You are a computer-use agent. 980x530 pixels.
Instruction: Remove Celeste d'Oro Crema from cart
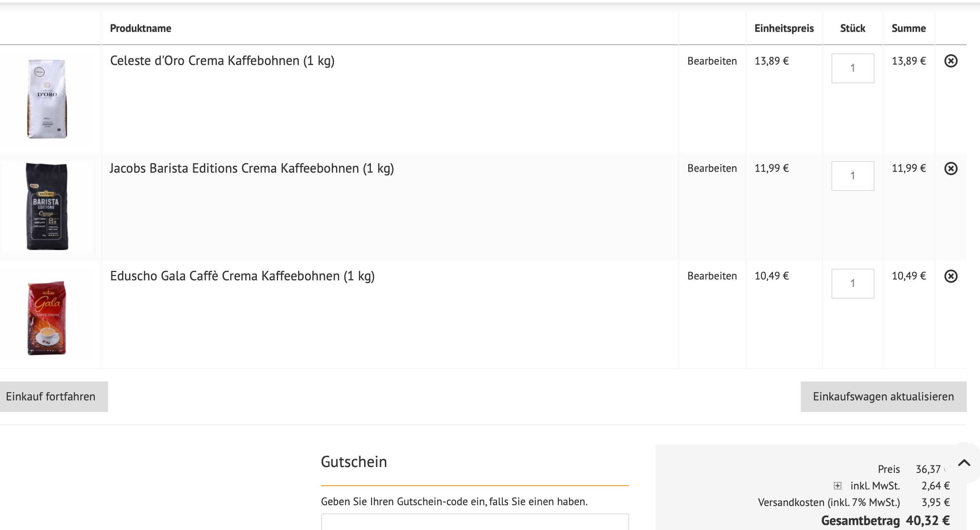(951, 61)
